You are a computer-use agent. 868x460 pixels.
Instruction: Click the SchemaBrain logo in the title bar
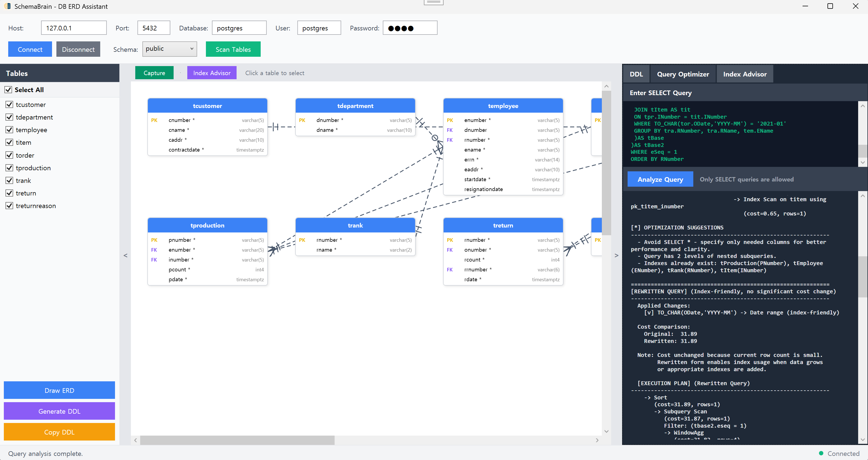pyautogui.click(x=7, y=6)
